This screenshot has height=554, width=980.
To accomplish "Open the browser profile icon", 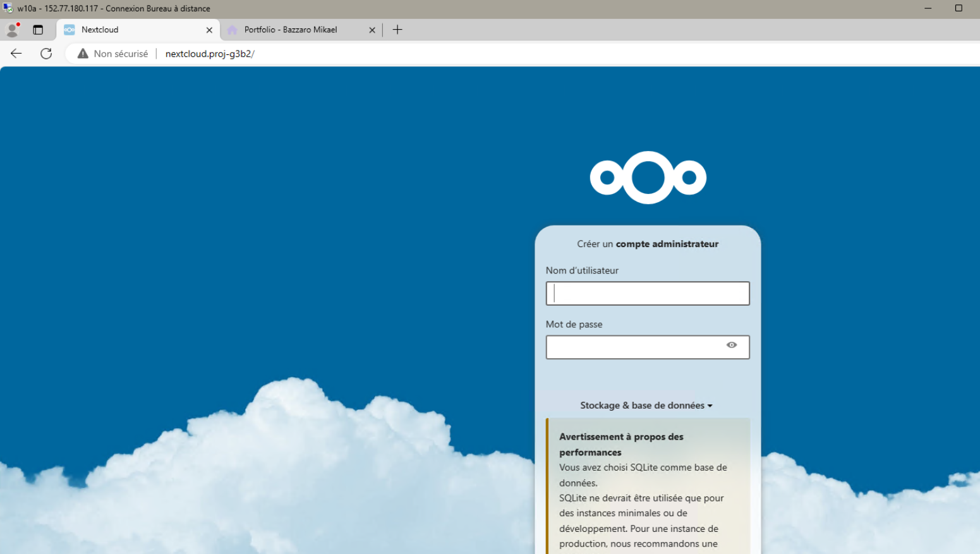I will pos(12,30).
